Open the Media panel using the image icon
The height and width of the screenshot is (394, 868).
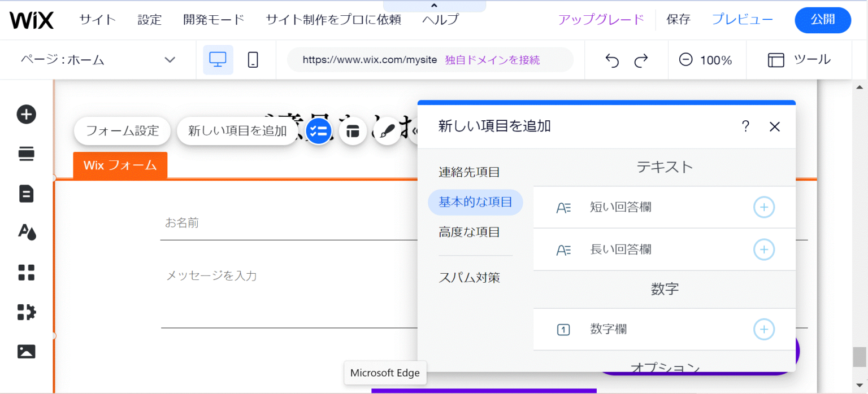click(26, 351)
